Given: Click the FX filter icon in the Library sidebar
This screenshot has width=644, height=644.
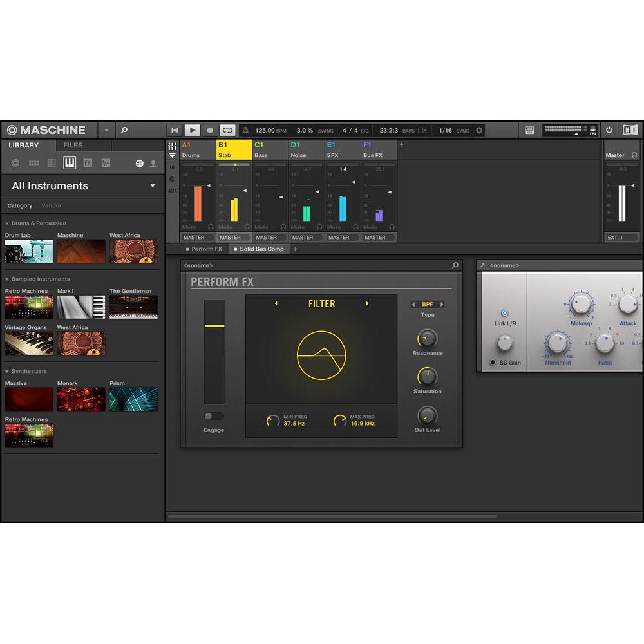Looking at the screenshot, I should coord(86,163).
